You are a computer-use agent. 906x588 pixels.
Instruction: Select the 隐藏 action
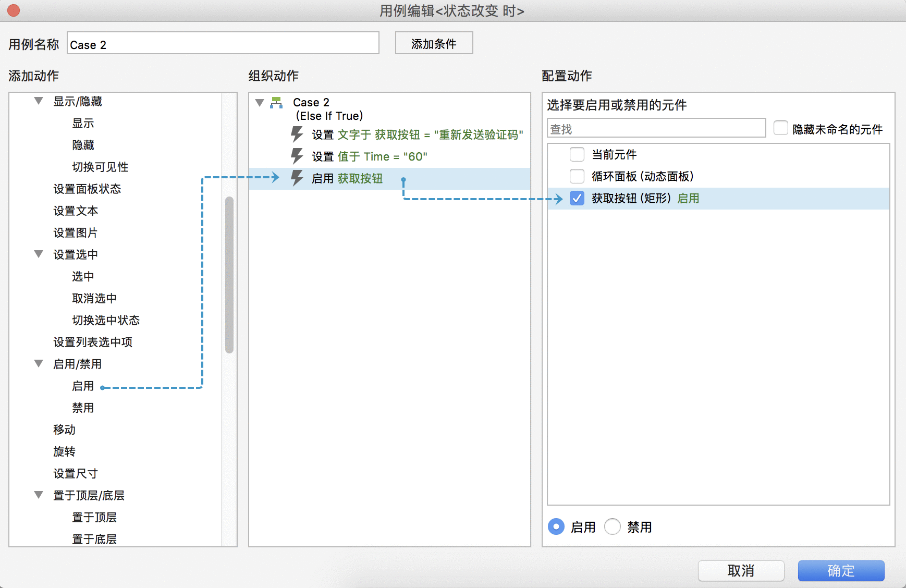(83, 145)
